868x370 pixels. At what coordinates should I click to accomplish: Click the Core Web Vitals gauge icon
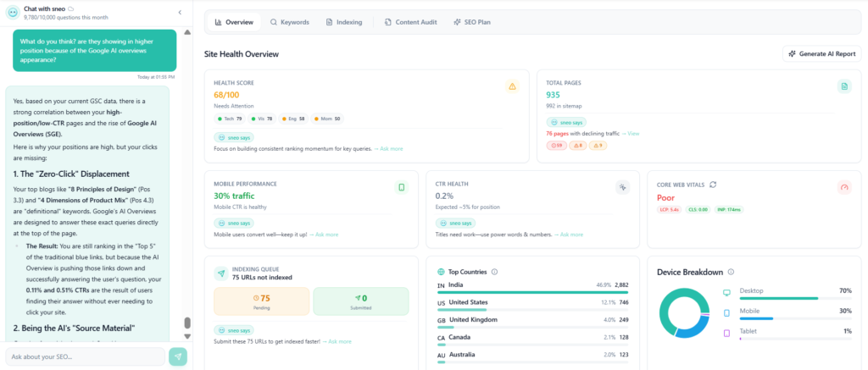coord(843,187)
